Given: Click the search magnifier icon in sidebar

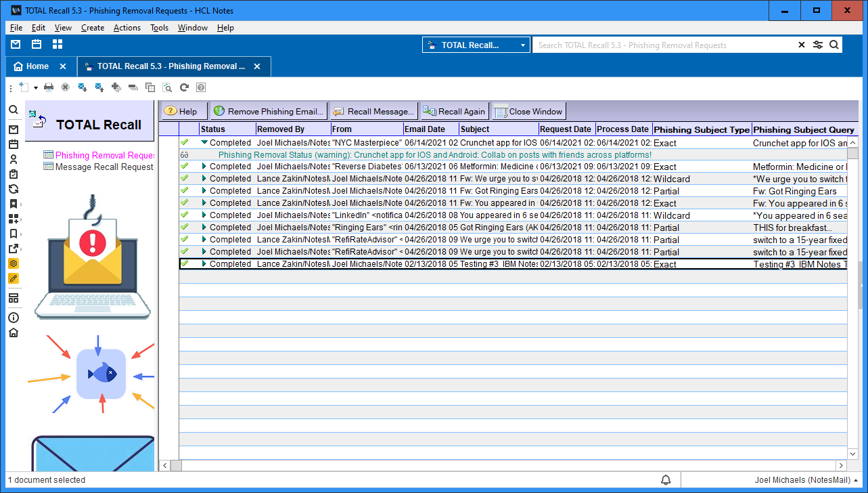Looking at the screenshot, I should [x=14, y=110].
